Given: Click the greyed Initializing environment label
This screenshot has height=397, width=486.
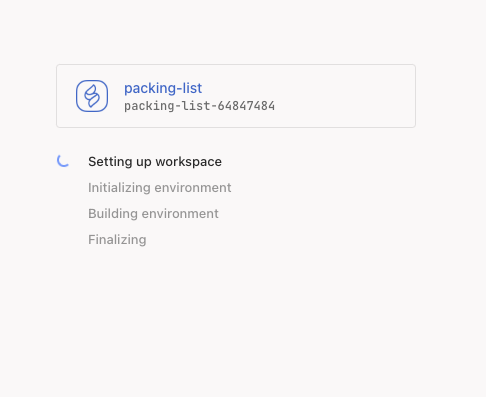Looking at the screenshot, I should click(159, 188).
